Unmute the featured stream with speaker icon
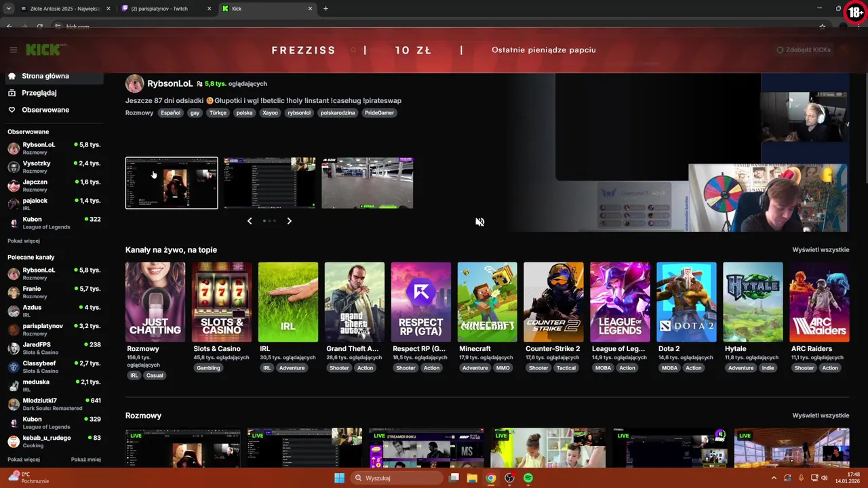The width and height of the screenshot is (868, 488). 479,222
